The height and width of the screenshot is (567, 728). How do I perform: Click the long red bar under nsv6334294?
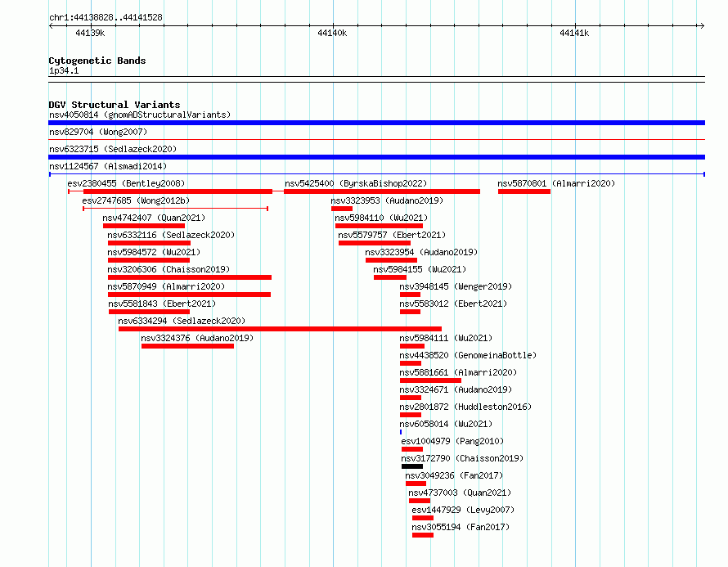tap(280, 329)
